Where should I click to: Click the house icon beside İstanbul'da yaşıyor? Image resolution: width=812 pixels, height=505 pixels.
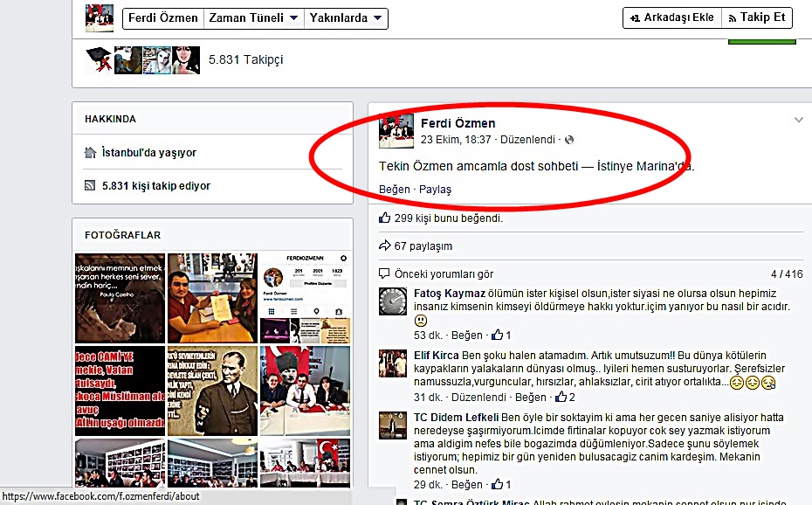coord(89,153)
